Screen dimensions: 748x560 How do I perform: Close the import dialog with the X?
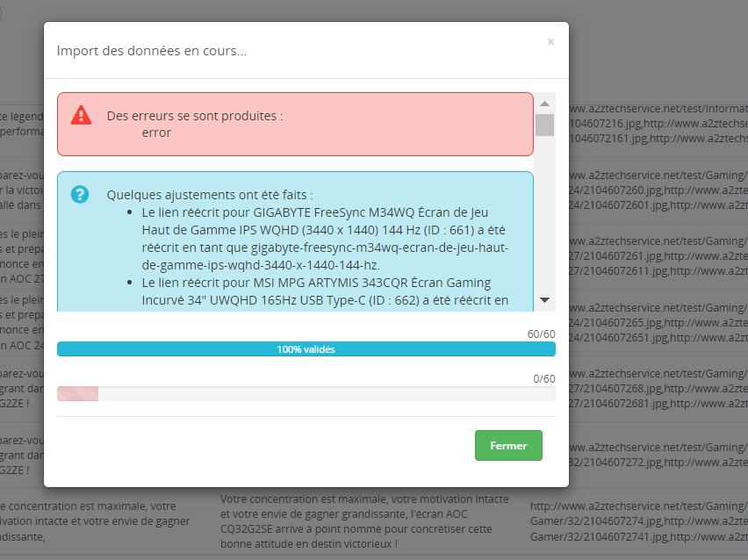coord(550,42)
